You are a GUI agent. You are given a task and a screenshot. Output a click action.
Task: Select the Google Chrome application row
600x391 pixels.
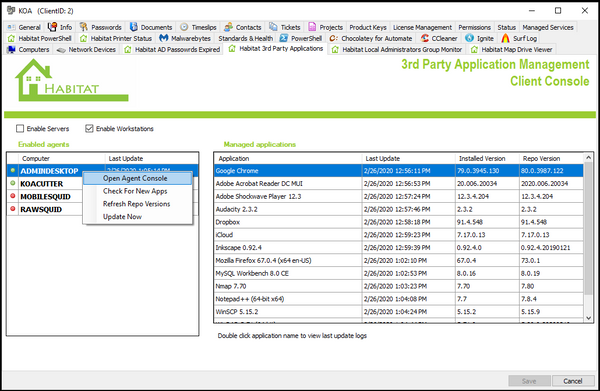399,171
